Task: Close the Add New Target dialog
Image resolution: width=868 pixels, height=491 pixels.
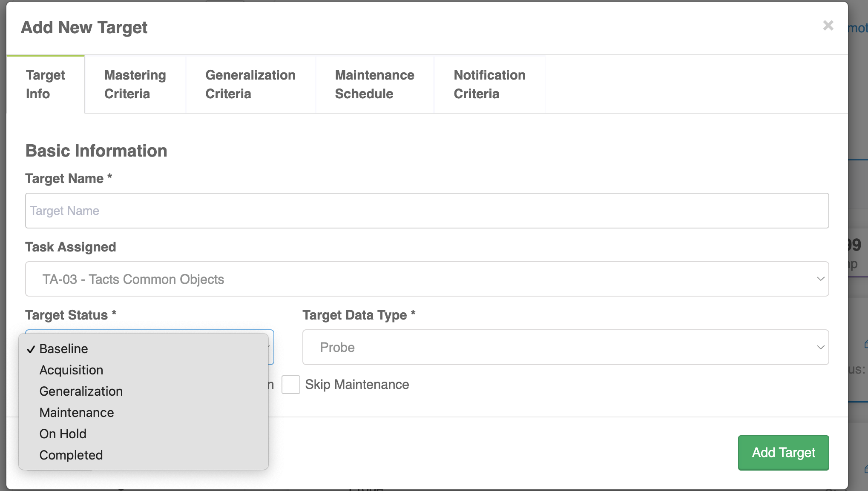Action: (828, 26)
